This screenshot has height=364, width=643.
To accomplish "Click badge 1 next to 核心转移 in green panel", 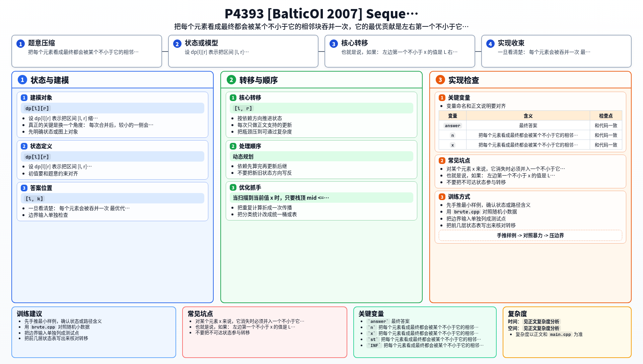I will coord(233,98).
